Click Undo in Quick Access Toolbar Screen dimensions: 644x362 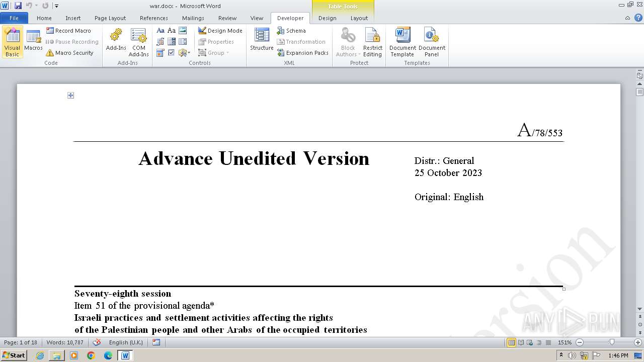[x=29, y=6]
